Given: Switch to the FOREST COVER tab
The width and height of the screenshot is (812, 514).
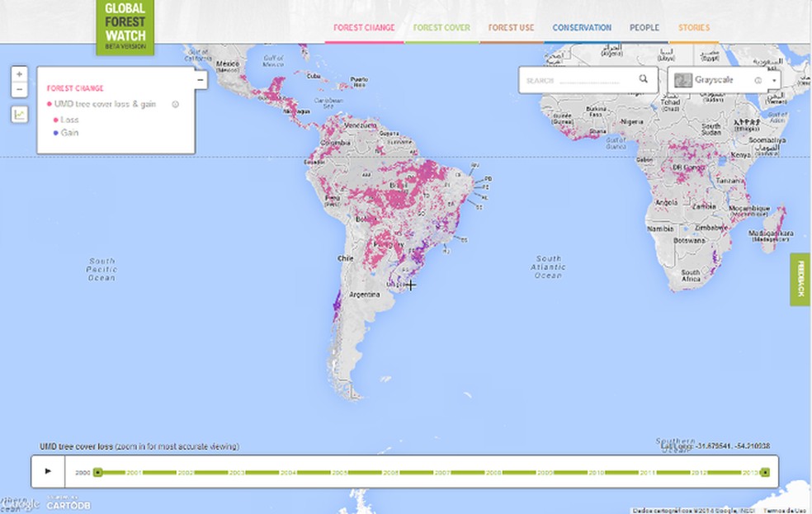Looking at the screenshot, I should (441, 27).
